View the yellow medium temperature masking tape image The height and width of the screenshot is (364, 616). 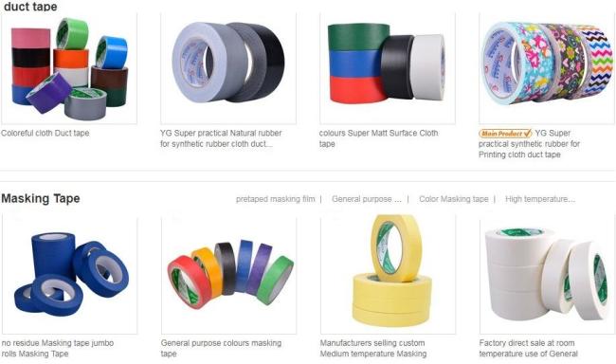coord(389,274)
